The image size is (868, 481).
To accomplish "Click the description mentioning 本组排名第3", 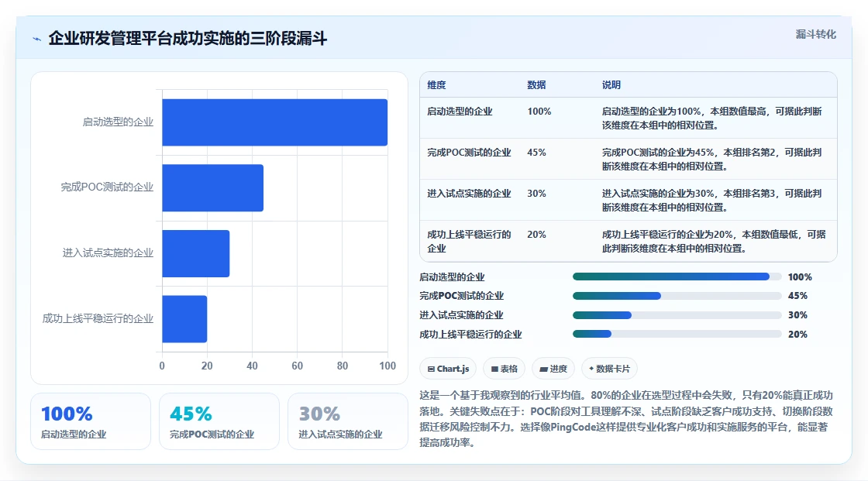I will coord(712,200).
